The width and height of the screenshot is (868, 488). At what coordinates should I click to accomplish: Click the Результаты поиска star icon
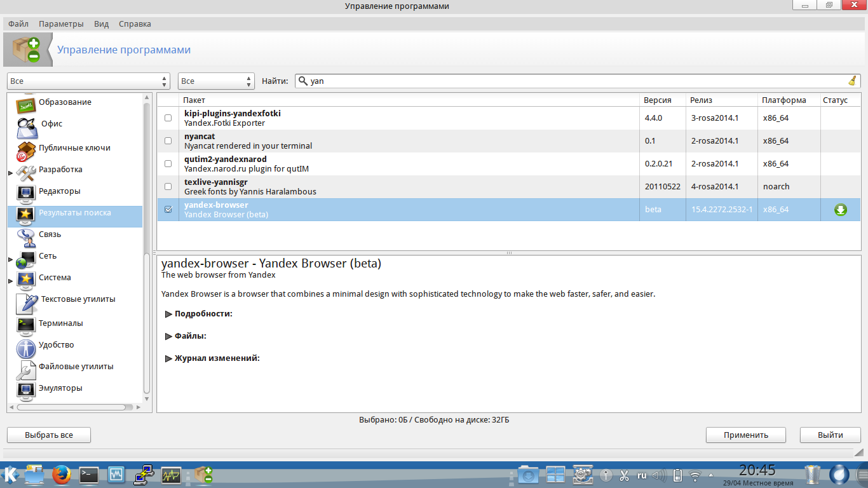coord(26,215)
